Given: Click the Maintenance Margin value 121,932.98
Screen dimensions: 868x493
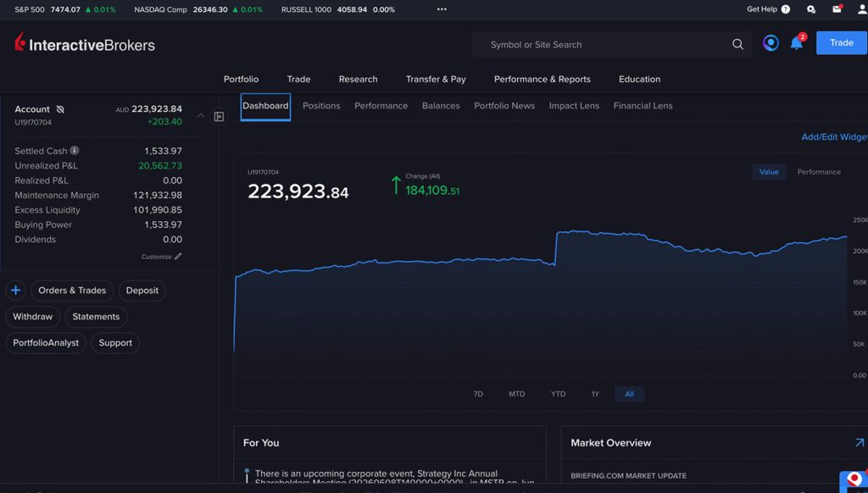Looking at the screenshot, I should (x=157, y=195).
